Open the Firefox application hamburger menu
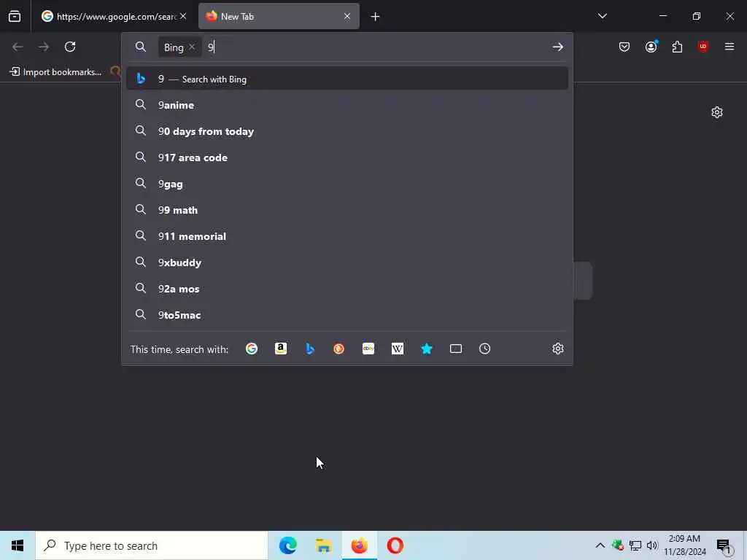This screenshot has width=747, height=560. click(x=729, y=47)
